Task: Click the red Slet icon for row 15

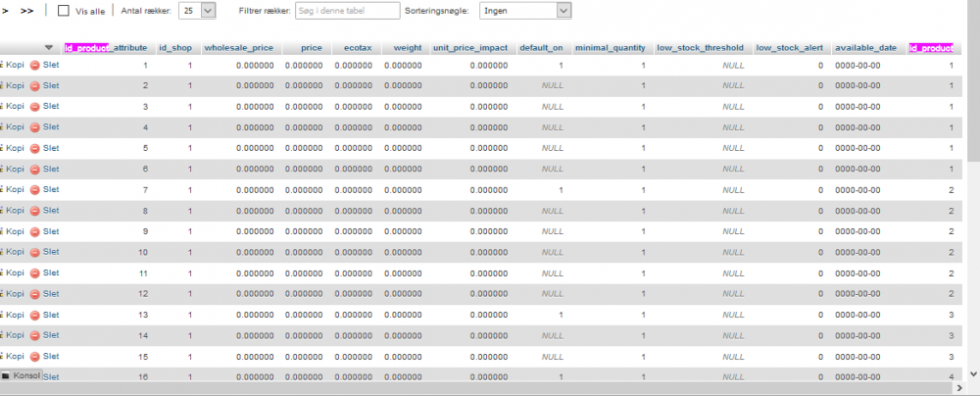Action: tap(35, 357)
